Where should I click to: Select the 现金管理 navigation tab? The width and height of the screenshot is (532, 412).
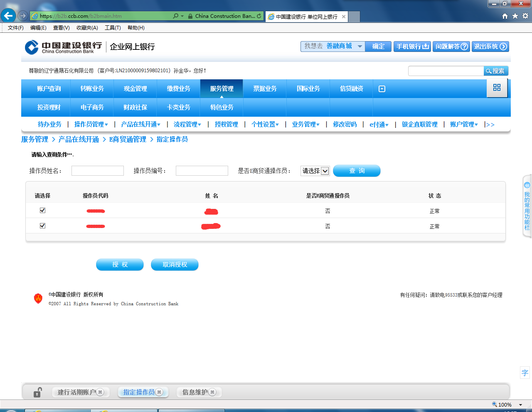[135, 89]
